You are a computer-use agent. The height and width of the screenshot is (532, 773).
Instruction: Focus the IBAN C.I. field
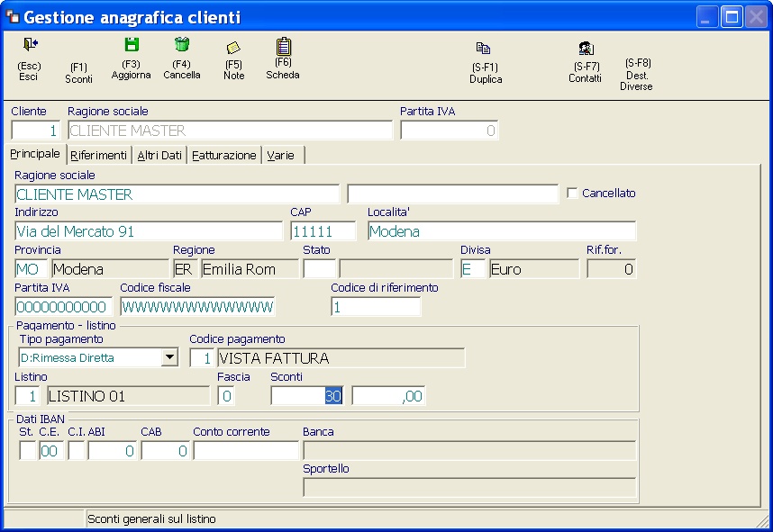pyautogui.click(x=77, y=451)
